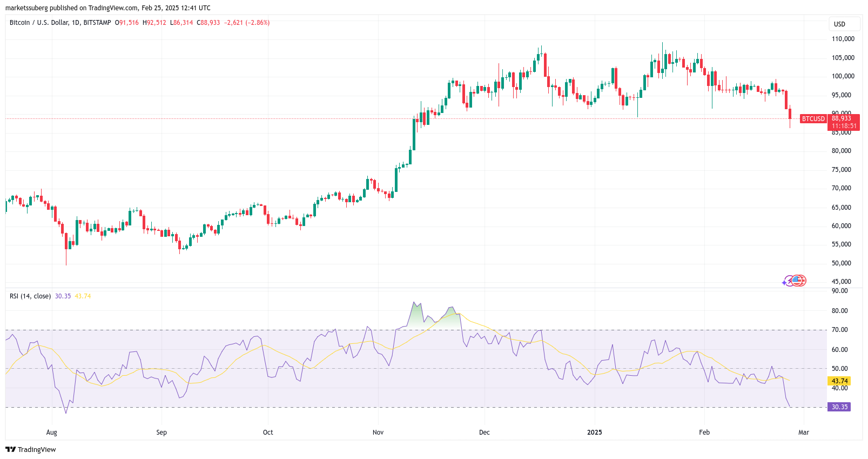Click the TradingView logo at bottom left

point(31,449)
